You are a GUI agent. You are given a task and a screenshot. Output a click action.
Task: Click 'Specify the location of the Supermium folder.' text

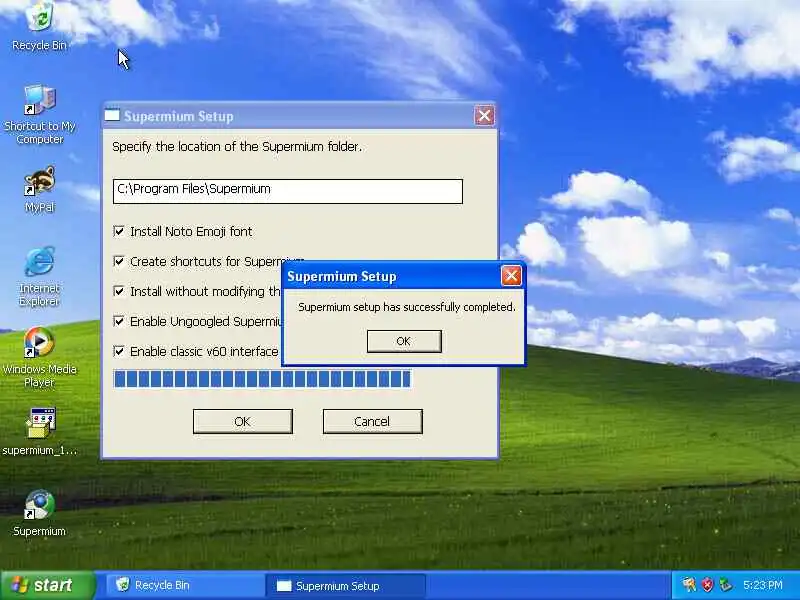tap(237, 147)
